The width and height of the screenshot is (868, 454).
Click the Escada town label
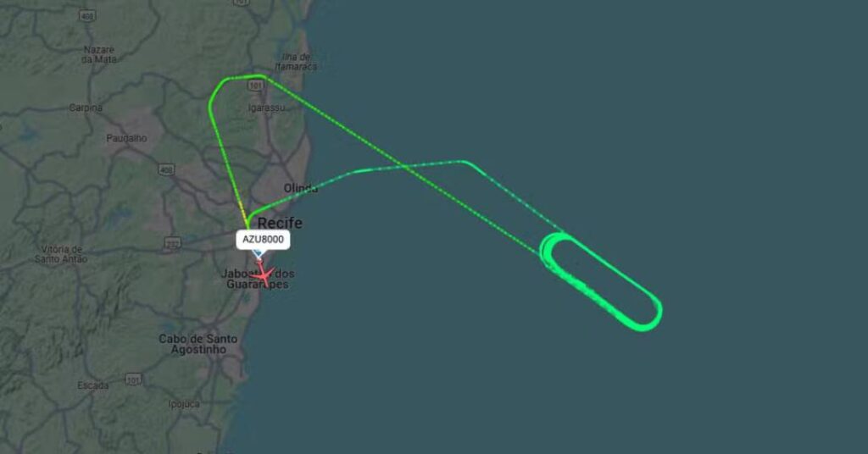[93, 385]
